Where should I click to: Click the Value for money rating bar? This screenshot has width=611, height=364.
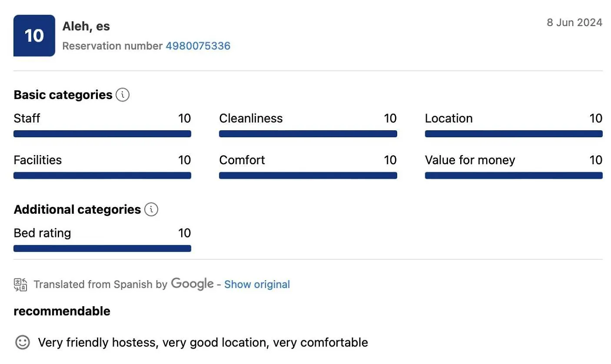pyautogui.click(x=514, y=175)
